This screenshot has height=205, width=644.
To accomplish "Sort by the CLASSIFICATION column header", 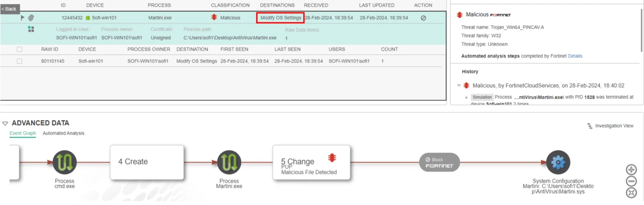I will [230, 5].
